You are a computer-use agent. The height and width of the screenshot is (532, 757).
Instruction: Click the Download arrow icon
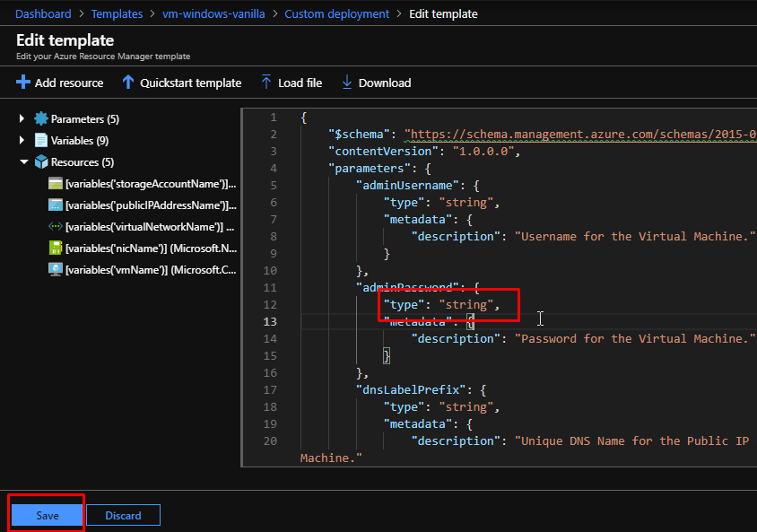(x=346, y=82)
